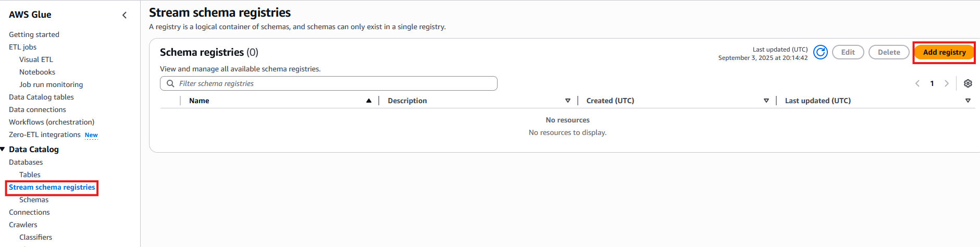Sort by Description column arrow

pos(568,101)
